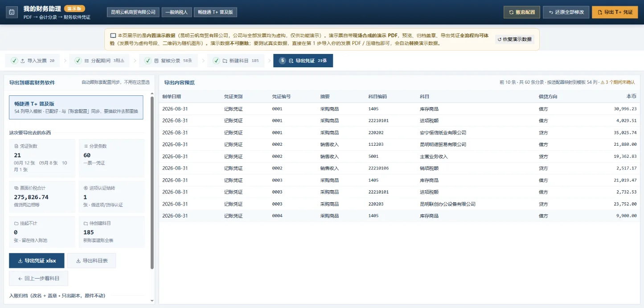Click the upload icon in 导入发票 step
Viewport: 644px width, 308px height.
(23, 61)
